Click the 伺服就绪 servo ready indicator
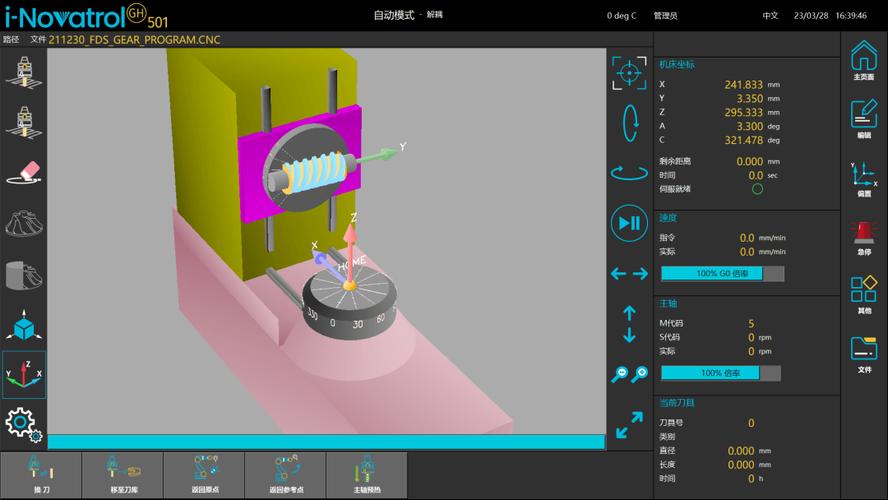This screenshot has height=500, width=888. [757, 189]
